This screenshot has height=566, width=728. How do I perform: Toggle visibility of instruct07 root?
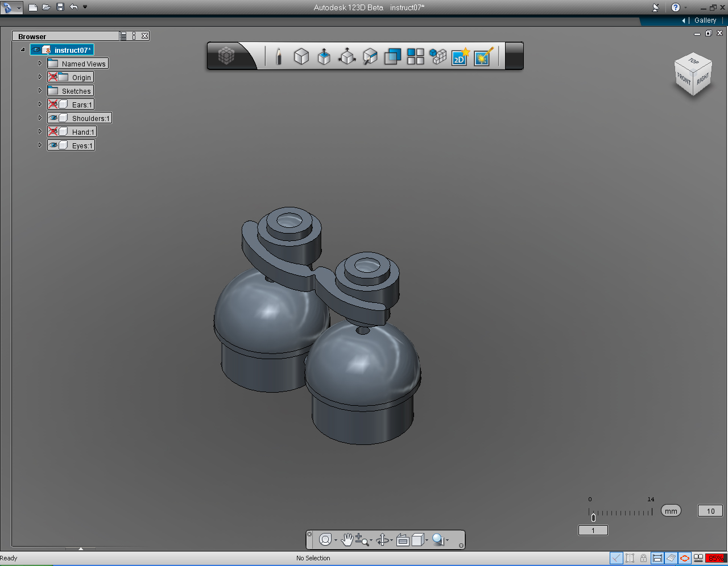[36, 50]
